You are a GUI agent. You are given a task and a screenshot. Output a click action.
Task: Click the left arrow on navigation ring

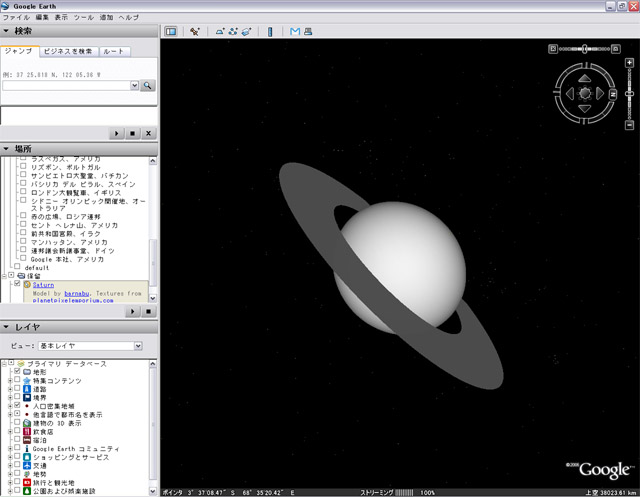pyautogui.click(x=569, y=93)
